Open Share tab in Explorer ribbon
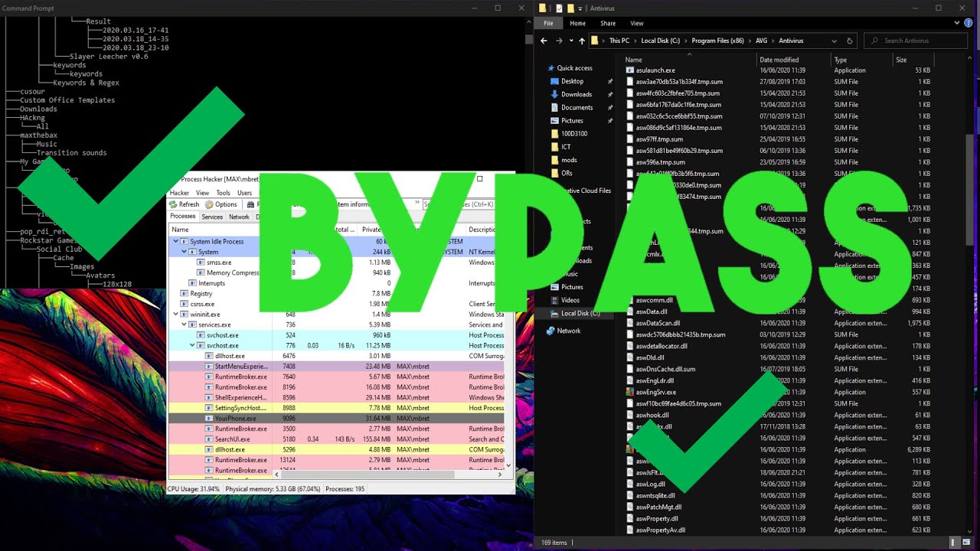This screenshot has height=551, width=980. (x=608, y=23)
